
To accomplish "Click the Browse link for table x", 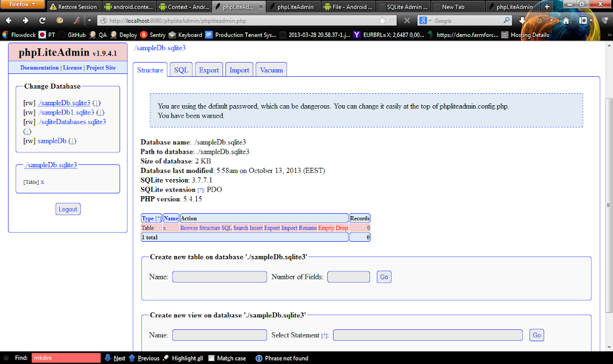I will 189,227.
